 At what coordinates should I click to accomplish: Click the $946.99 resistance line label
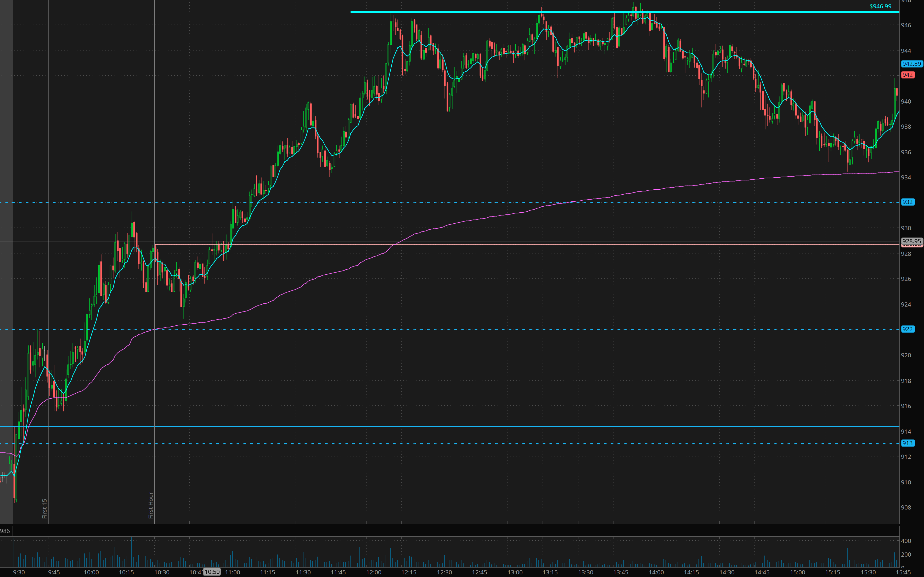880,6
